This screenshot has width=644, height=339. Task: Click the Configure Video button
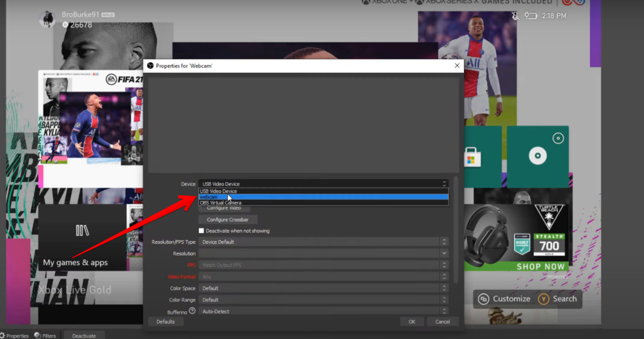pos(224,208)
